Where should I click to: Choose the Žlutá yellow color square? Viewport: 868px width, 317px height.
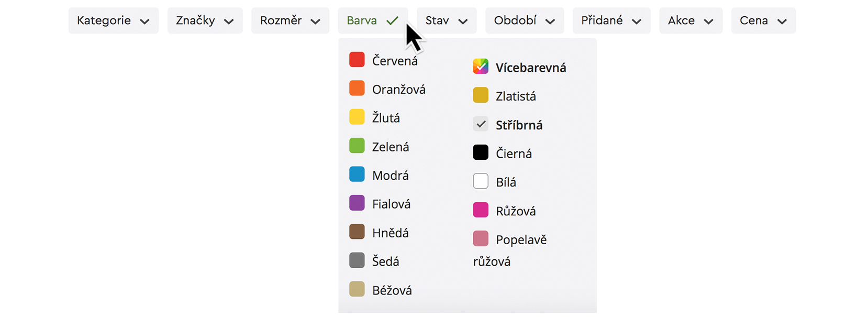click(357, 117)
